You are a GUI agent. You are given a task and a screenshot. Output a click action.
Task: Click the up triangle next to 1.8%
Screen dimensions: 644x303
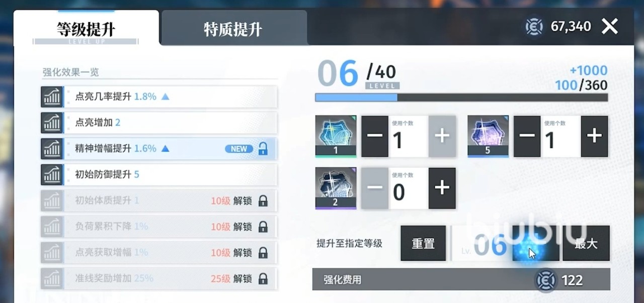[x=165, y=96]
